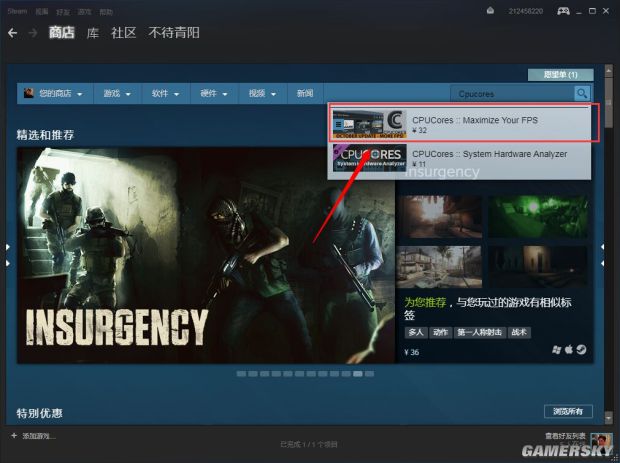The image size is (620, 463).
Task: Expand the 软件 dropdown menu
Action: (x=166, y=93)
